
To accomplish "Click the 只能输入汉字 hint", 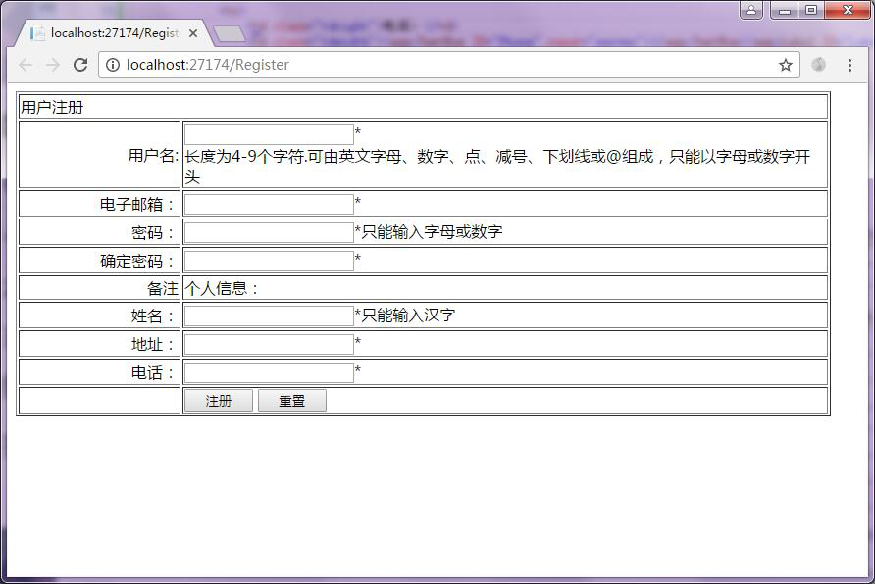I will coord(408,315).
